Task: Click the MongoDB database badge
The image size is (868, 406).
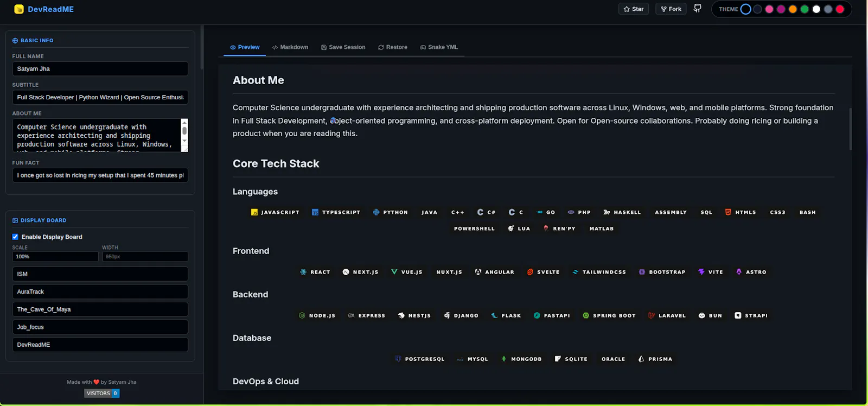Action: 521,359
